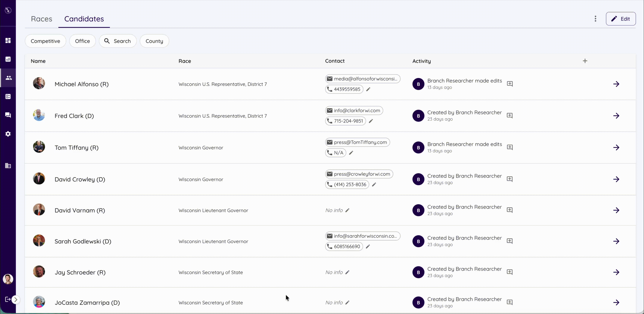
Task: Open Michael Alfonso details via arrow
Action: 616,84
